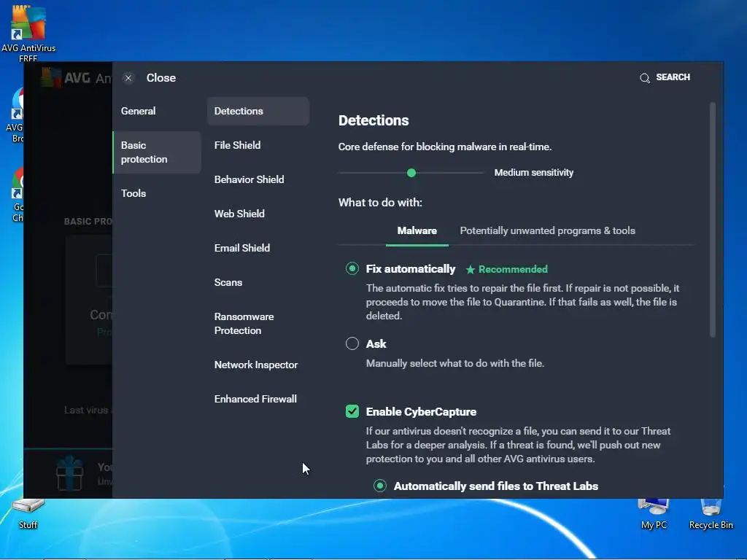This screenshot has width=747, height=560.
Task: Open the AVG AntiVirus FREE desktop shortcut
Action: coord(28,32)
